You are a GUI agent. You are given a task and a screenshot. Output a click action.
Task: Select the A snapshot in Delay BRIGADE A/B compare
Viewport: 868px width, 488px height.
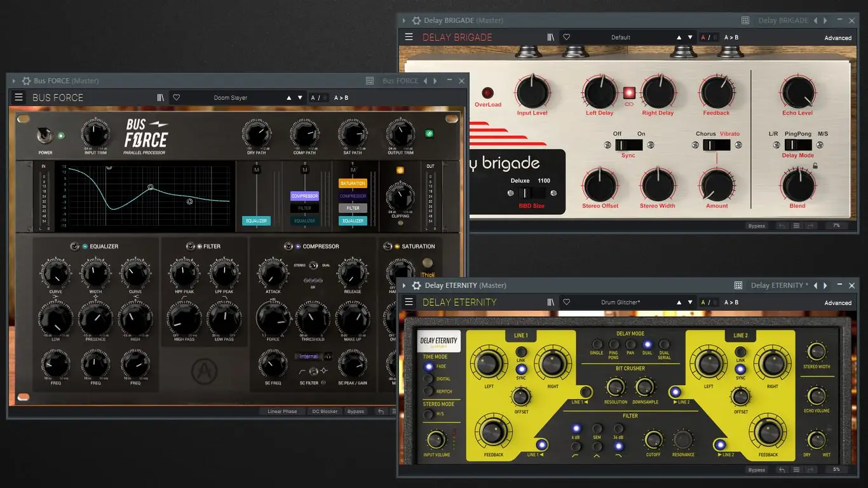coord(703,37)
